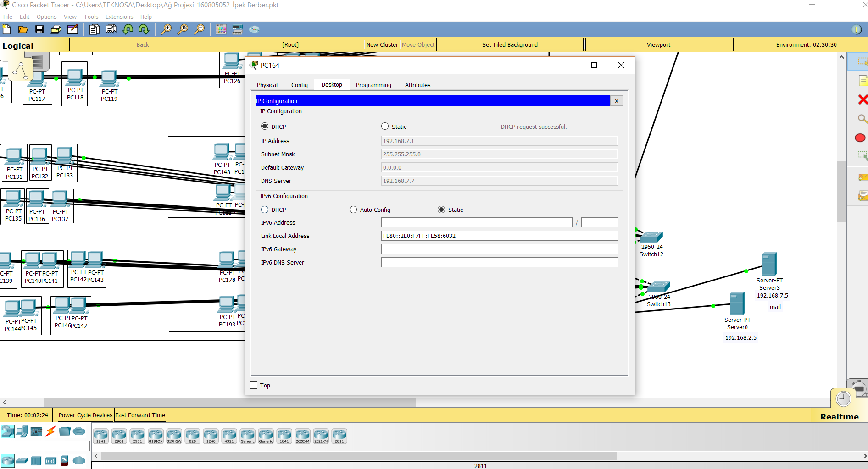
Task: Click the Set Tiled Background bar
Action: (510, 44)
